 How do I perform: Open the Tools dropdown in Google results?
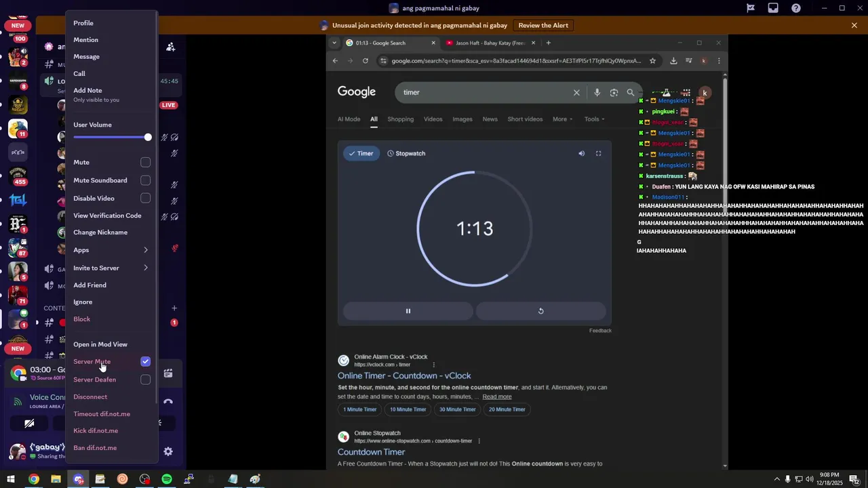coord(595,119)
